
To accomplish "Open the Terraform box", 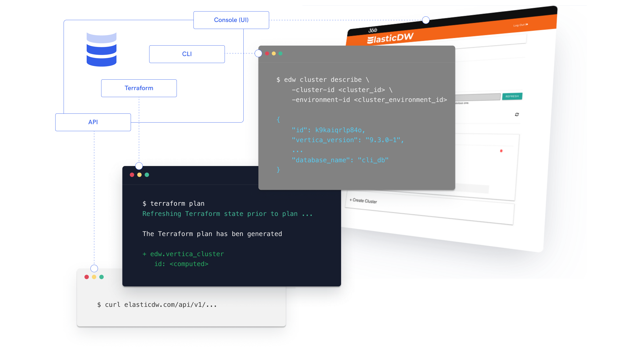I will [x=139, y=88].
